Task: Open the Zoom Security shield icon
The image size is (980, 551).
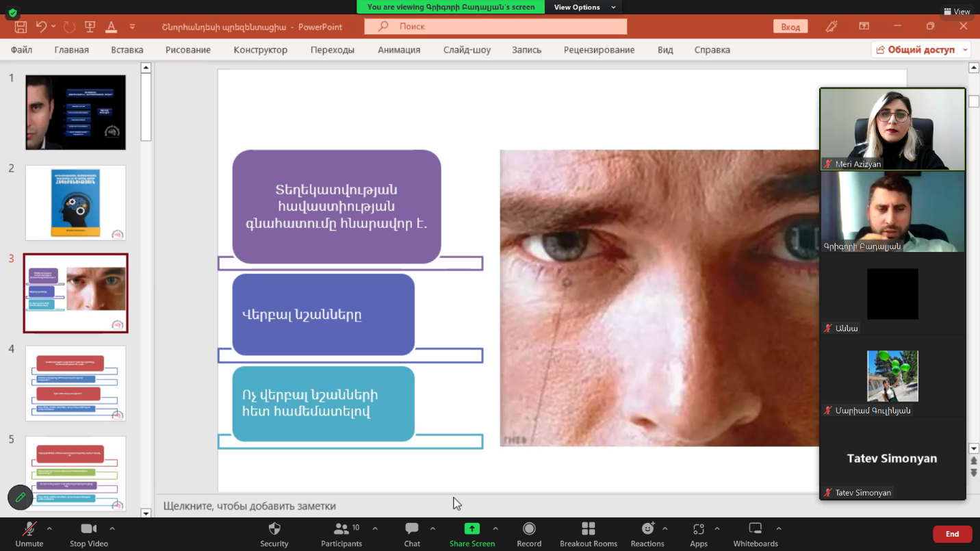Action: (x=274, y=529)
